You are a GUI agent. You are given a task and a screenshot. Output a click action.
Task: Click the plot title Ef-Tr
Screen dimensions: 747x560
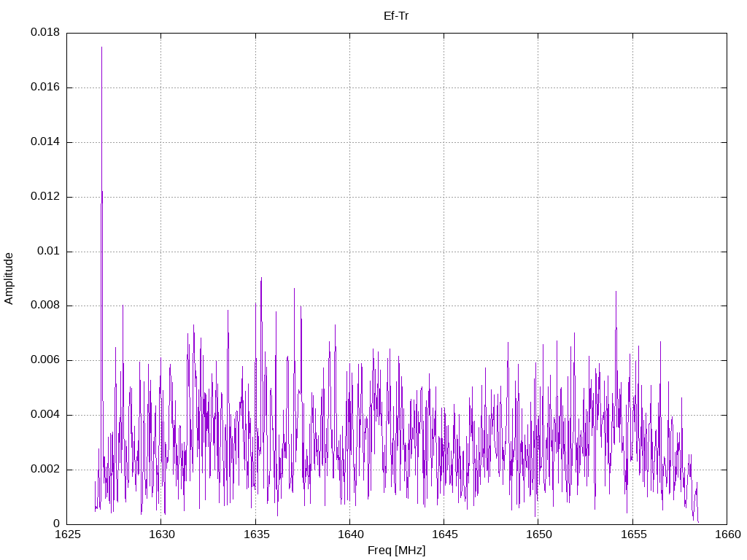click(x=396, y=16)
